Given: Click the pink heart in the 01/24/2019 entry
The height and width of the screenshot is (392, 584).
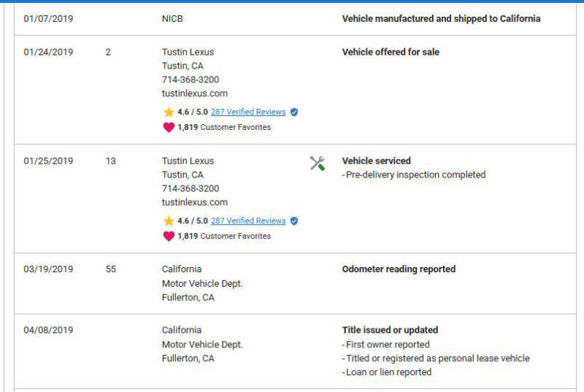Looking at the screenshot, I should 169,127.
